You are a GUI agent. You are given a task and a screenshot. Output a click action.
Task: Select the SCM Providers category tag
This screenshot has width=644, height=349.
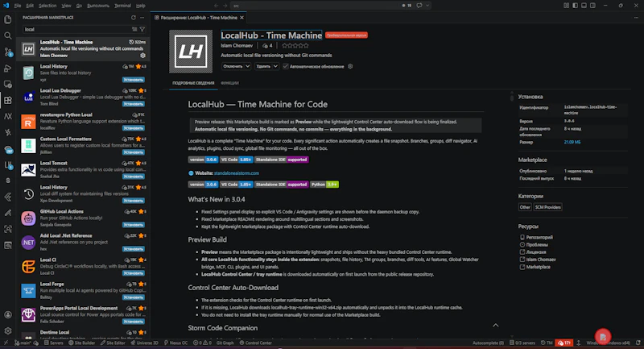(x=547, y=207)
